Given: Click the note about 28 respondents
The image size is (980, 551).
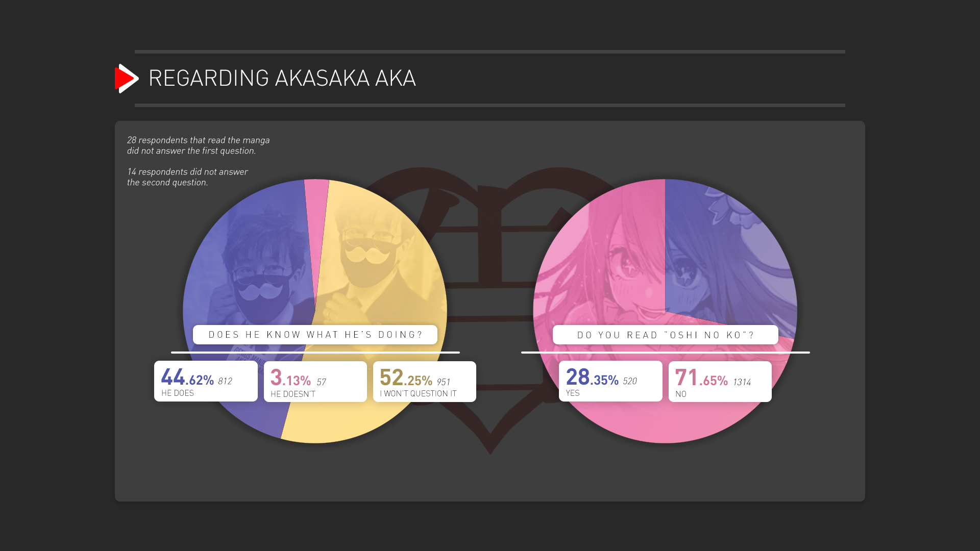Looking at the screenshot, I should [199, 145].
